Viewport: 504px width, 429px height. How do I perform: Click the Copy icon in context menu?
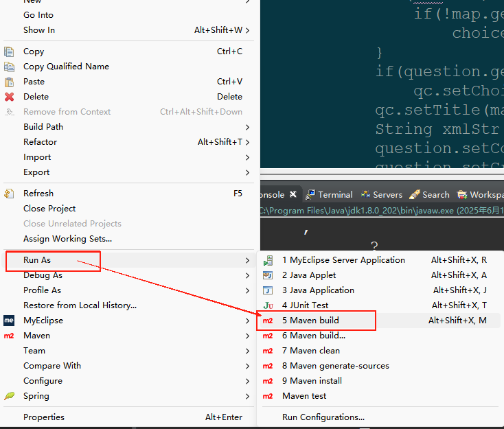9,51
